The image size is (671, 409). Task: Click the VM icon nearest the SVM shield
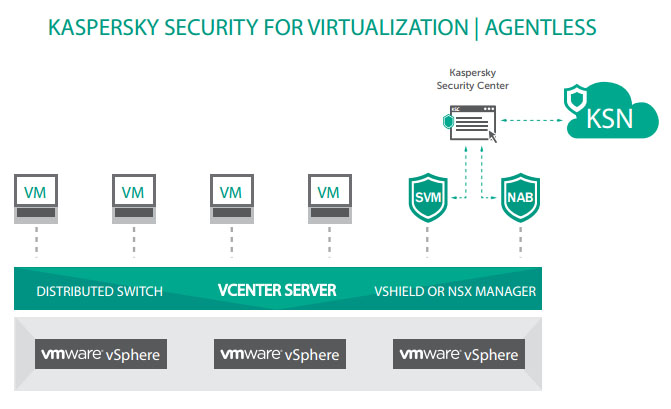(x=329, y=193)
